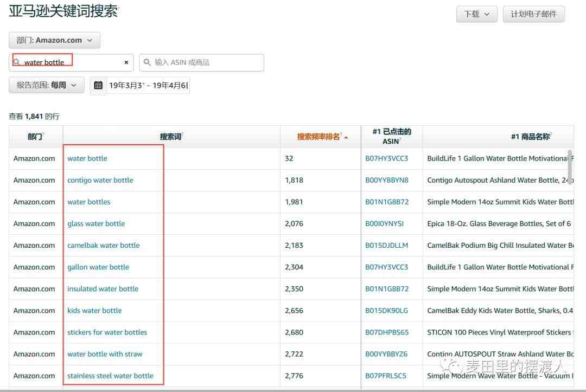The height and width of the screenshot is (392, 586).
Task: Click 查看 1,841 的行 row count text
Action: pos(34,117)
